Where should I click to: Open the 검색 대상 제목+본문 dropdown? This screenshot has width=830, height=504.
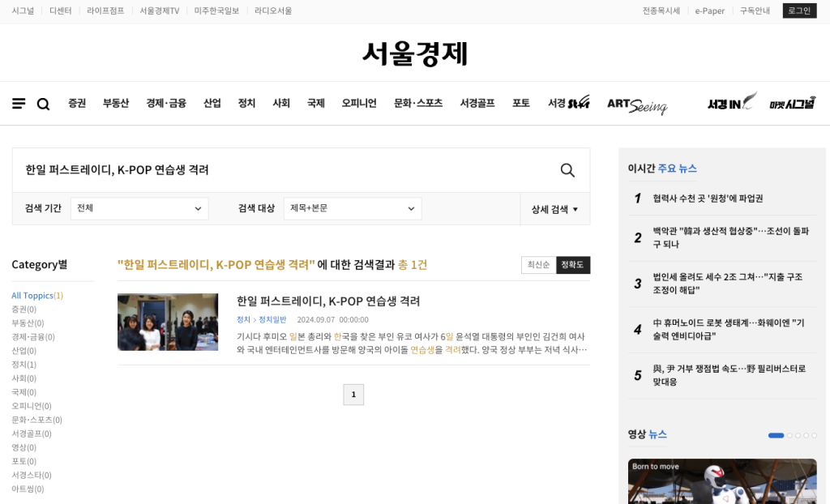point(353,208)
